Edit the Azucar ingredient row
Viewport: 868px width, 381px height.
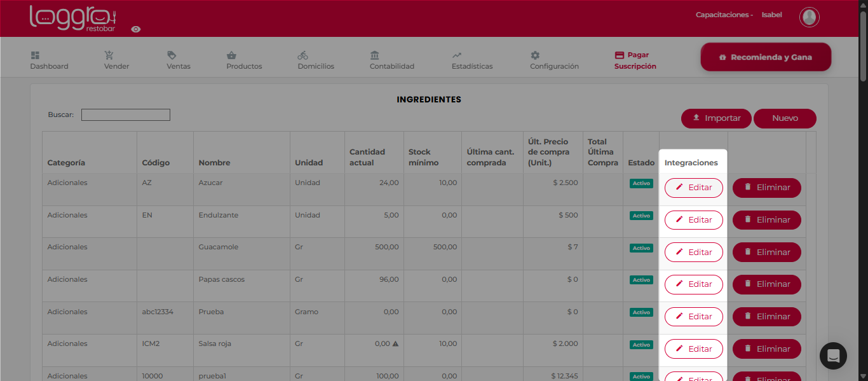pos(693,188)
